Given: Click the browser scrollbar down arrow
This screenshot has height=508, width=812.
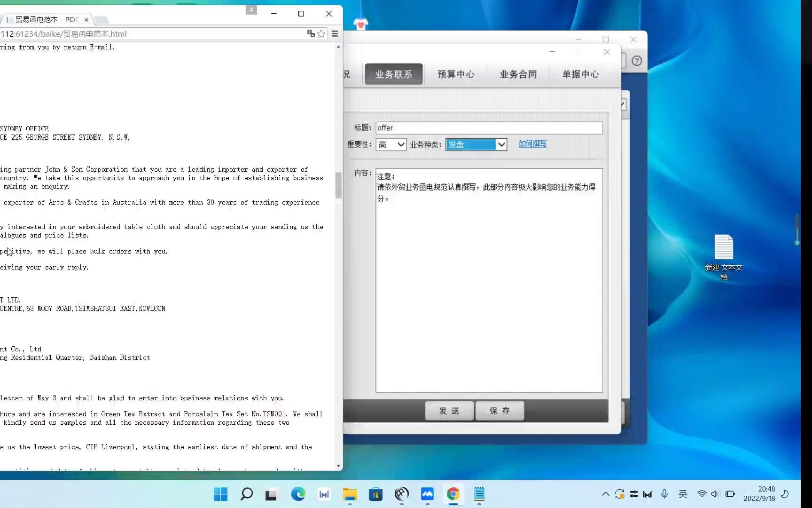Looking at the screenshot, I should pyautogui.click(x=338, y=466).
